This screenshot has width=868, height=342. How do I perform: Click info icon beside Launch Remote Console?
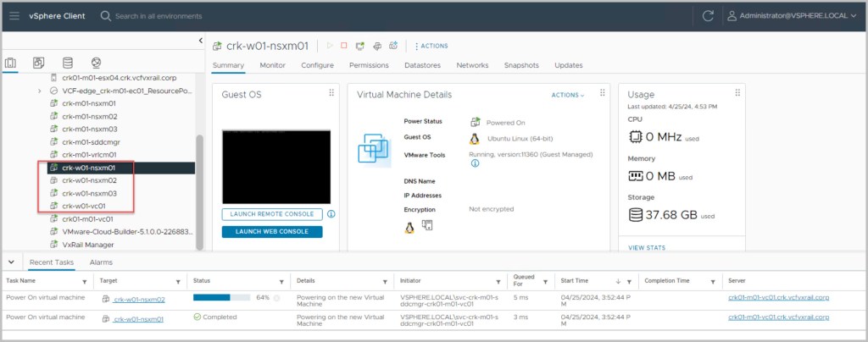(331, 214)
